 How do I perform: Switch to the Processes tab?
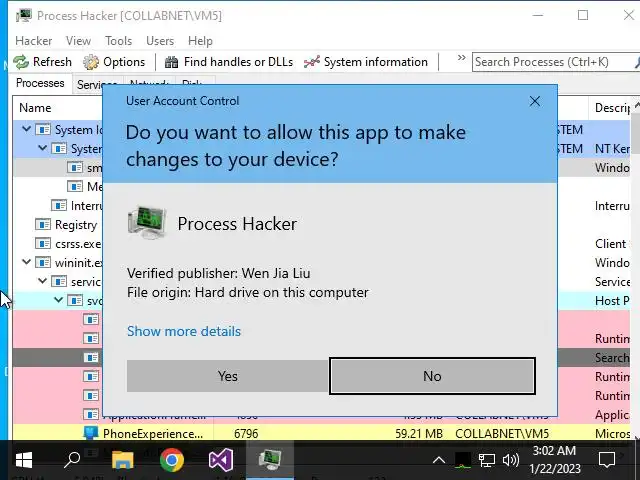40,83
